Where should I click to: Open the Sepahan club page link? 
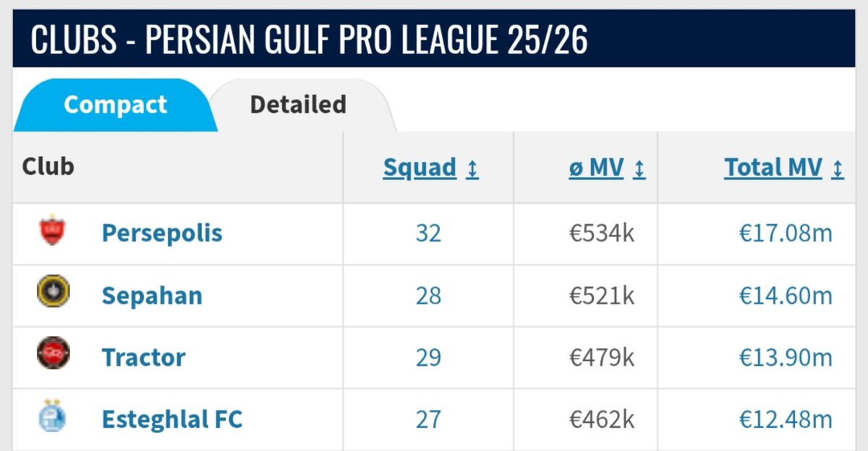pyautogui.click(x=152, y=296)
